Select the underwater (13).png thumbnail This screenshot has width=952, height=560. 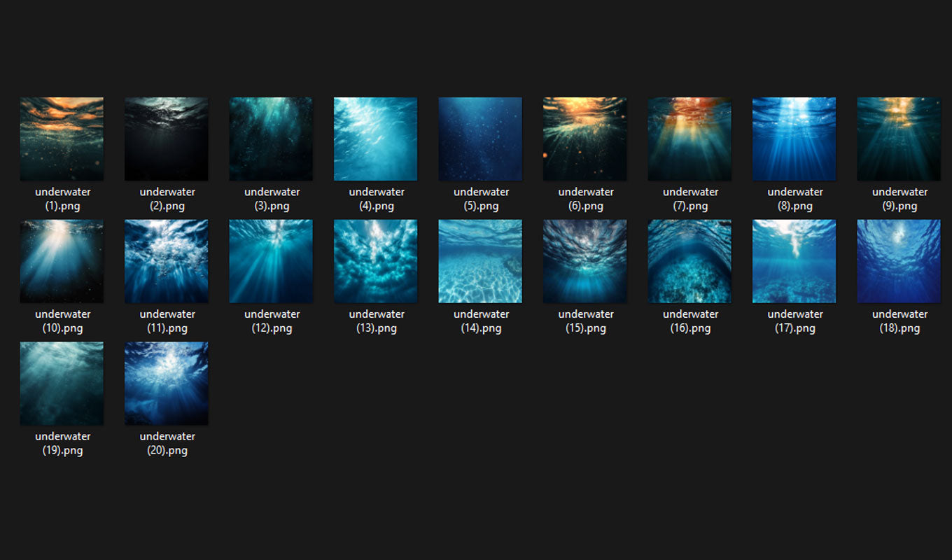pos(376,261)
